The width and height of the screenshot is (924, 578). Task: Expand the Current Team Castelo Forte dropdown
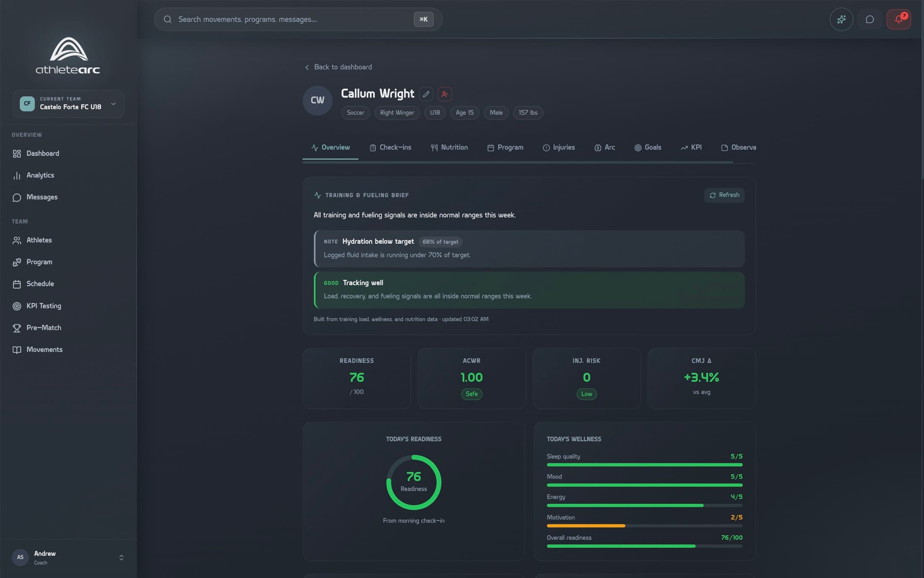[x=68, y=104]
